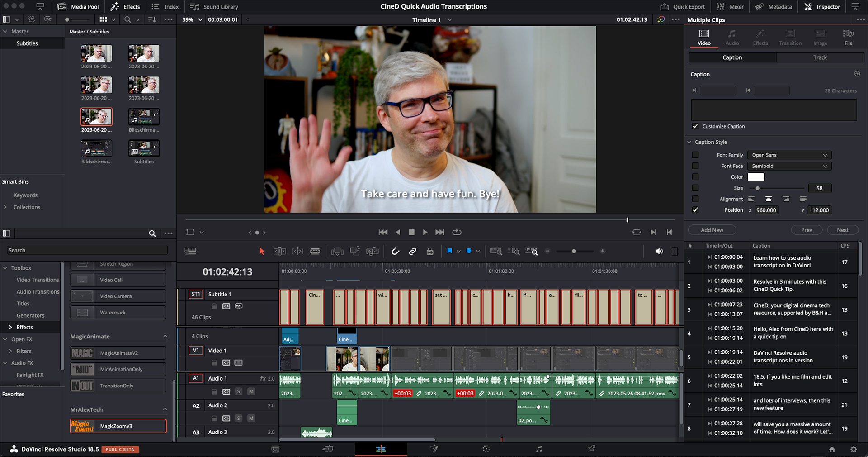Toggle the Customize Caption checkbox
868x457 pixels.
tap(695, 126)
